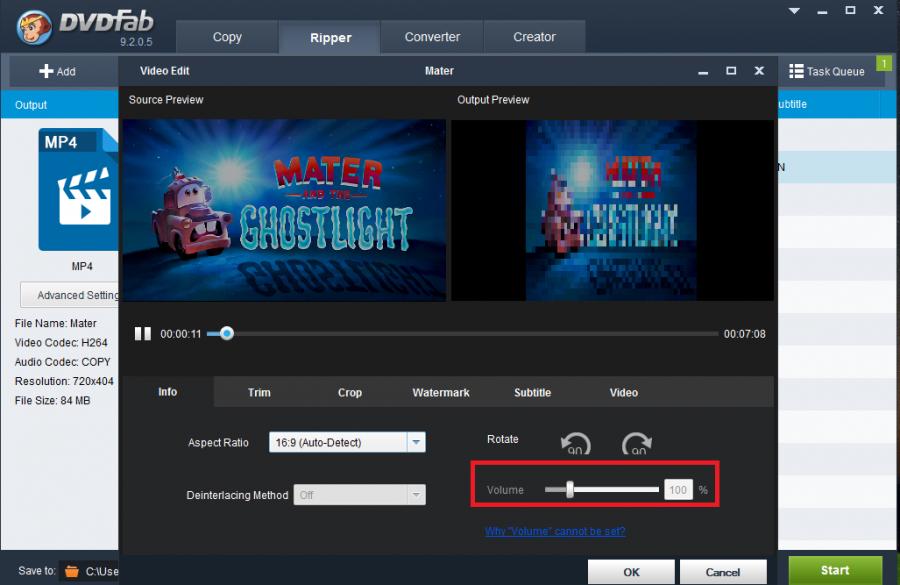Click the green Start button
900x585 pixels.
pyautogui.click(x=835, y=570)
